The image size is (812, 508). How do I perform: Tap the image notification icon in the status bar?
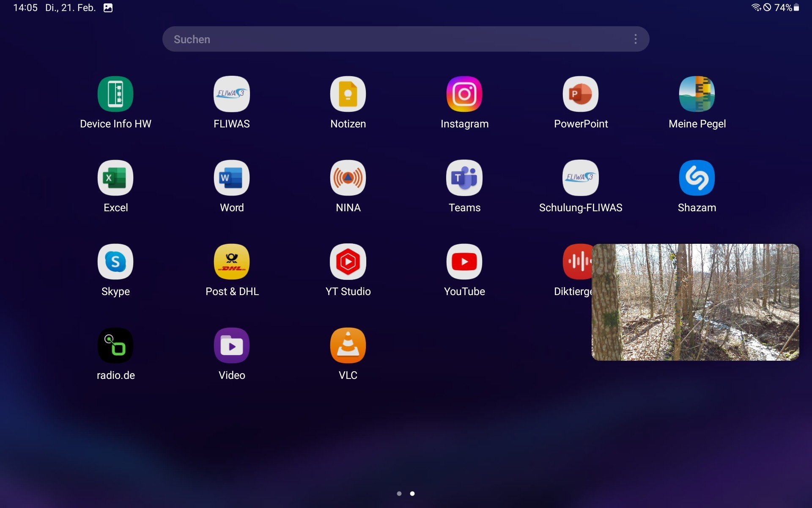[108, 8]
